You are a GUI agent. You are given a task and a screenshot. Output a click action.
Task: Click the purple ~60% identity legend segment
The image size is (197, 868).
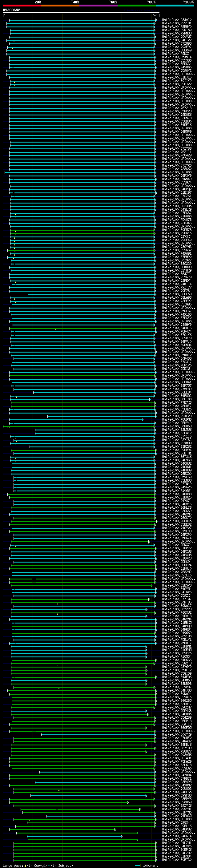coord(98,6)
